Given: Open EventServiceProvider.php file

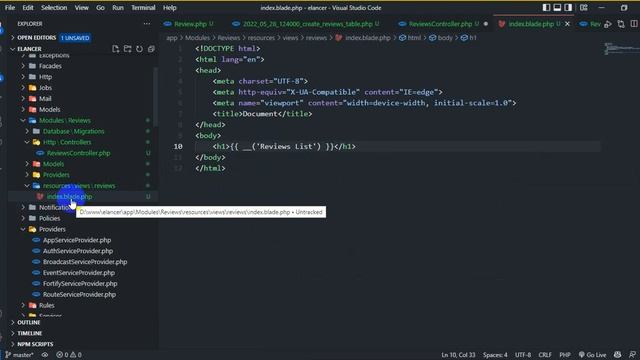Looking at the screenshot, I should [x=79, y=273].
